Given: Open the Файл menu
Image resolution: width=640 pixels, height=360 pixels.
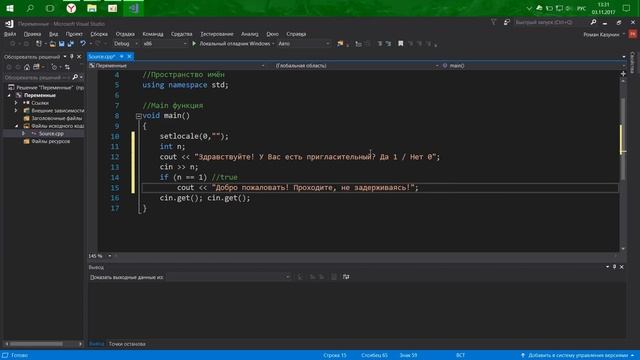Looking at the screenshot, I should 10,34.
